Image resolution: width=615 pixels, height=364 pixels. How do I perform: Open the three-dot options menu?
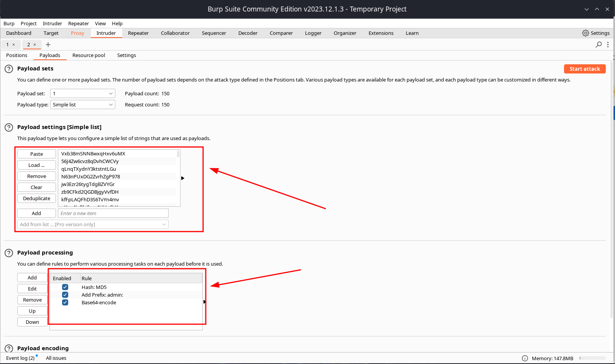tap(608, 45)
